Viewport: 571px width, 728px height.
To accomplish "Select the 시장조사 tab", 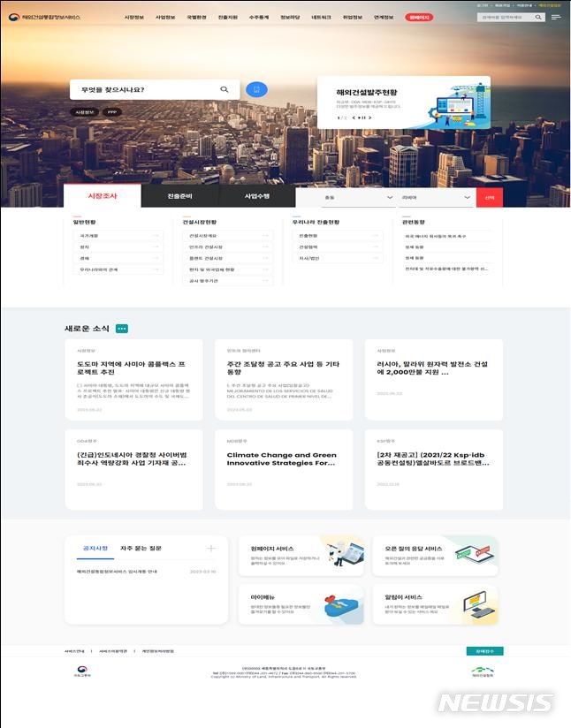I will tap(103, 196).
